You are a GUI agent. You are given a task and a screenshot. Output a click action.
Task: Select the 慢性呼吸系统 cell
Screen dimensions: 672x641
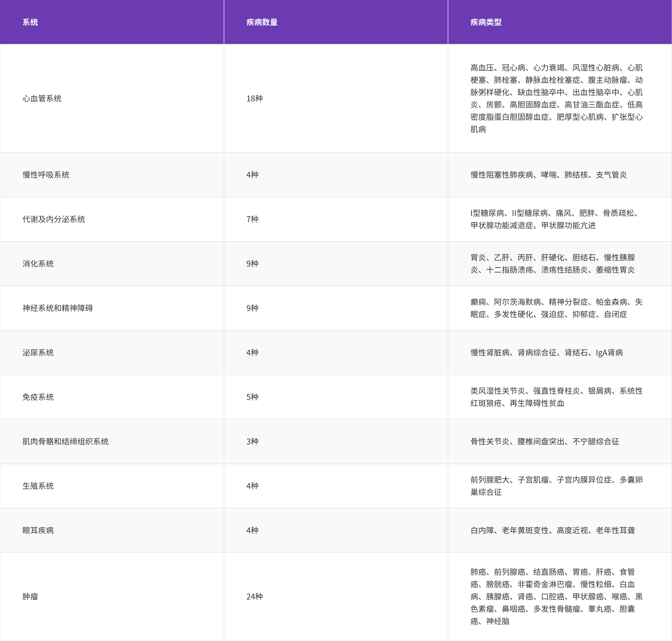(46, 175)
